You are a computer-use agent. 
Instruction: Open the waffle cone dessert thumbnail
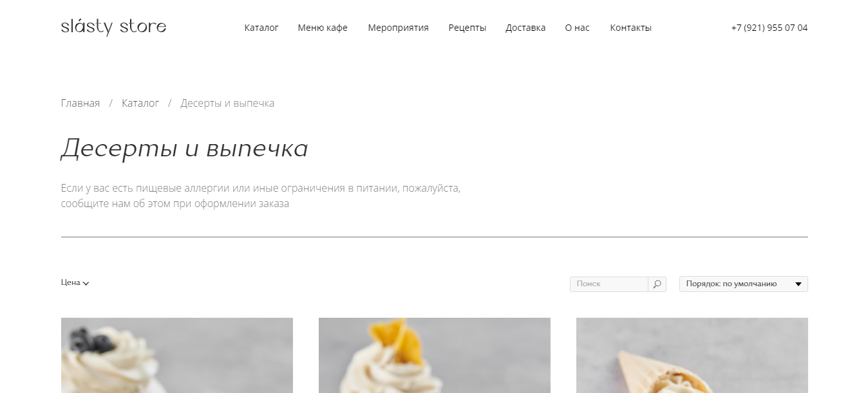click(x=692, y=355)
